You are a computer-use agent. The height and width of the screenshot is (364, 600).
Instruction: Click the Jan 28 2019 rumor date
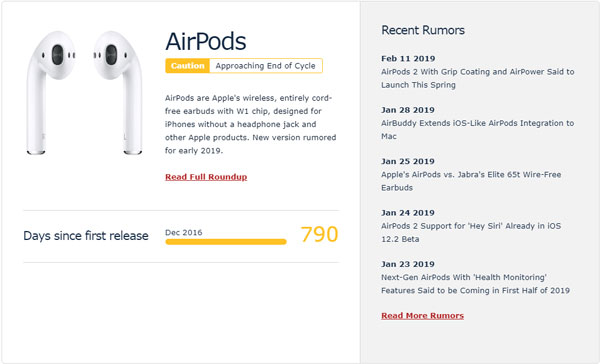click(408, 110)
